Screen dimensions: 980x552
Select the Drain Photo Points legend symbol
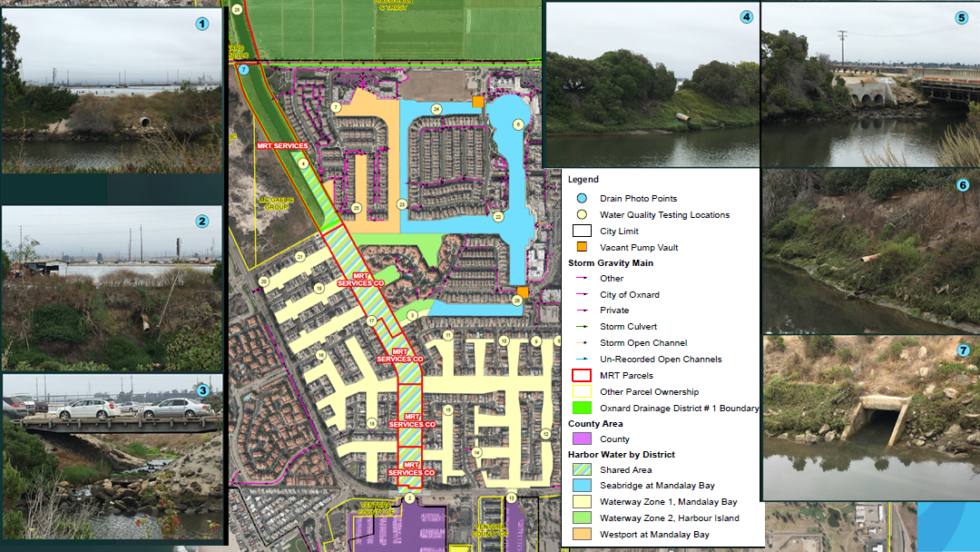pos(580,198)
